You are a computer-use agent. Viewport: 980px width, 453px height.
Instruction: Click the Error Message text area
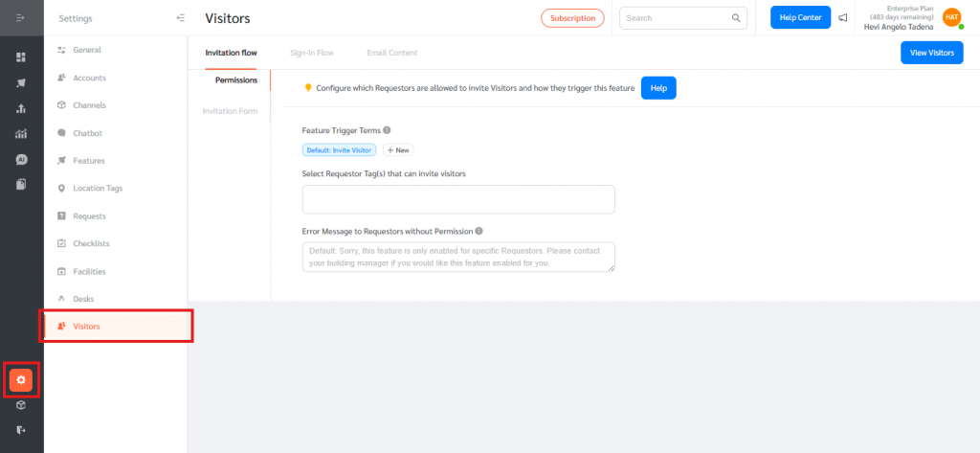click(458, 257)
